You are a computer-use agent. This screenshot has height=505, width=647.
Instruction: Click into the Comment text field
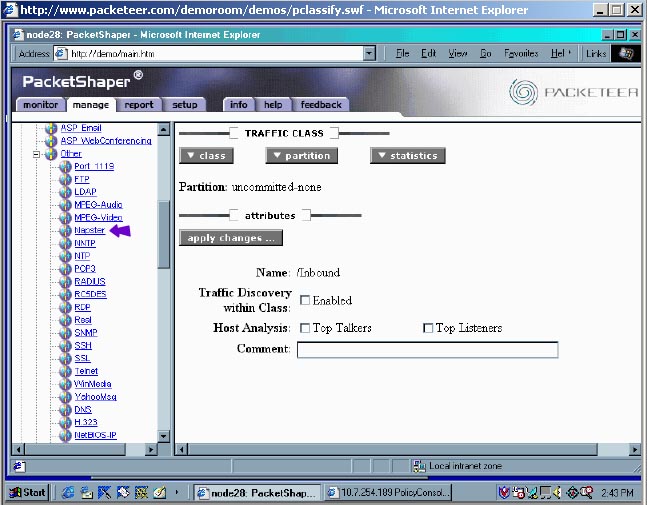click(x=427, y=350)
